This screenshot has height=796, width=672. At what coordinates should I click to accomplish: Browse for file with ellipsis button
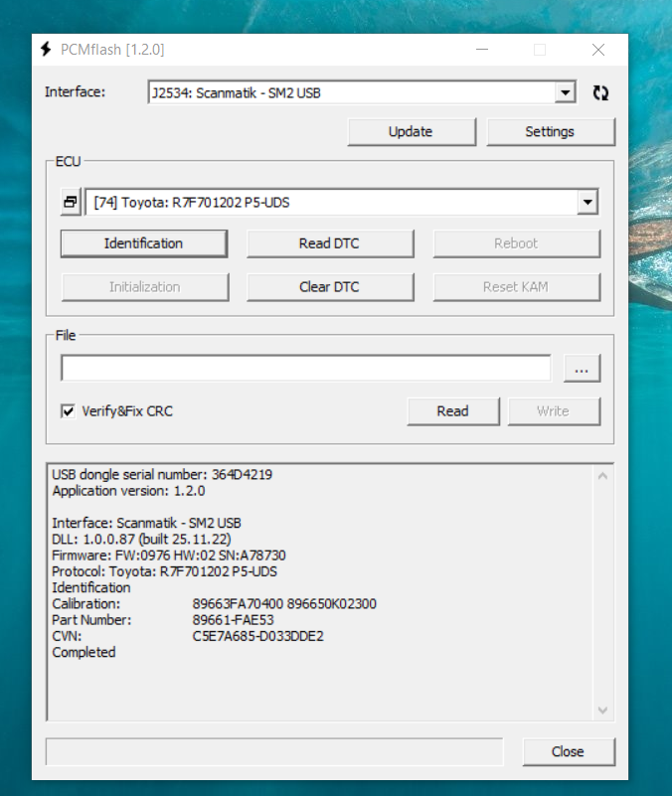pyautogui.click(x=582, y=369)
